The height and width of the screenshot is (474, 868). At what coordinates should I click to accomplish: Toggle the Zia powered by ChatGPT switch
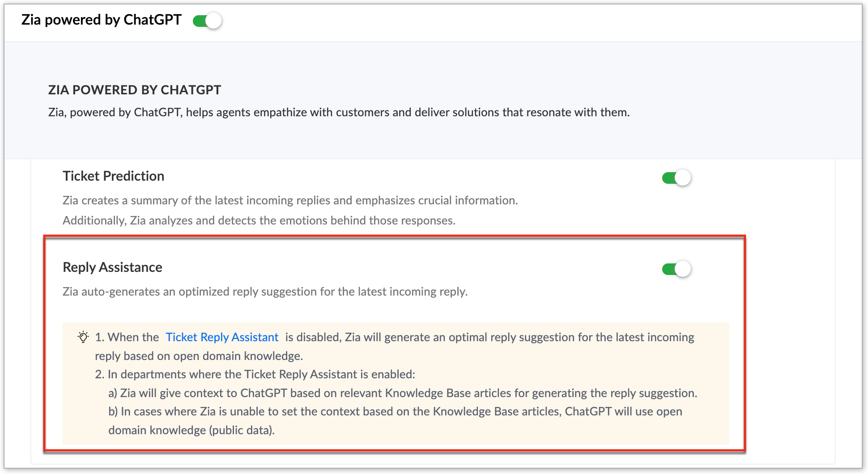(x=207, y=21)
